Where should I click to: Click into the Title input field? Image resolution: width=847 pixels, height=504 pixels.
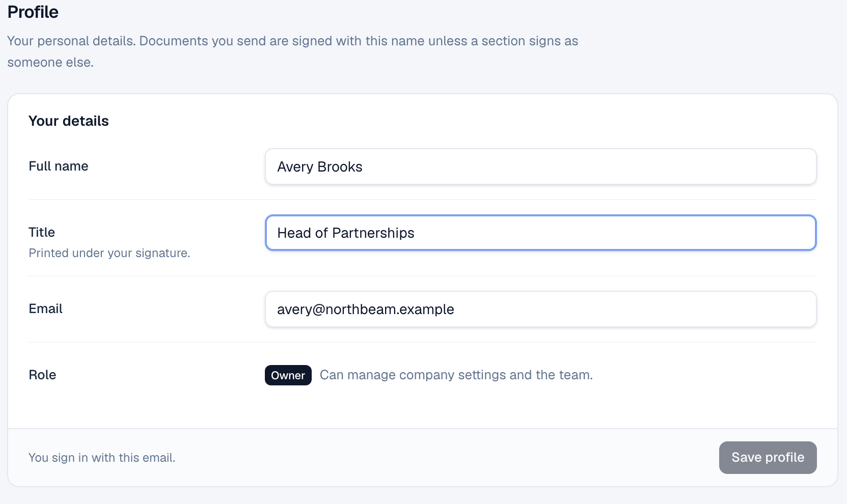(x=540, y=233)
